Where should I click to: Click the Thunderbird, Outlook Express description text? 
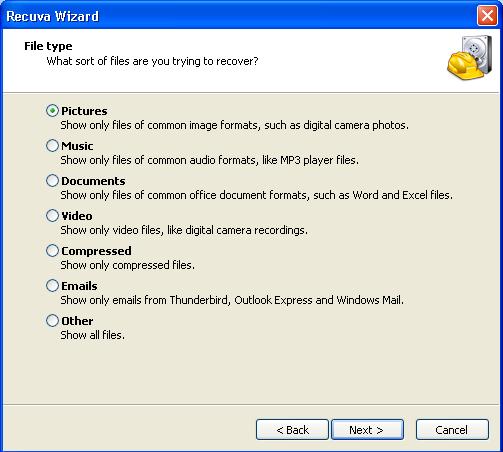(232, 300)
